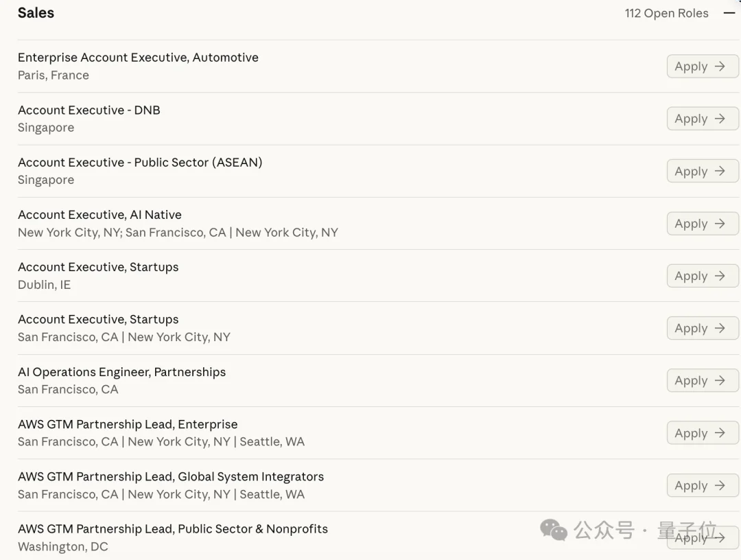This screenshot has height=560, width=741.
Task: Open Account Executive, AI Native job title
Action: (99, 215)
